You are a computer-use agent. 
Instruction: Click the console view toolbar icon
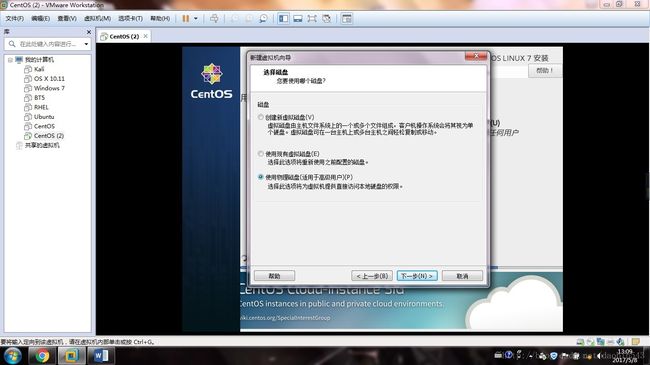(x=347, y=19)
